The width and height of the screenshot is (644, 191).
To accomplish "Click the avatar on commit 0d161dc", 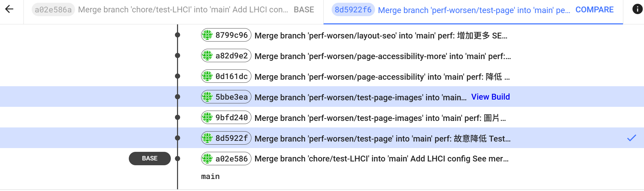I will (207, 76).
